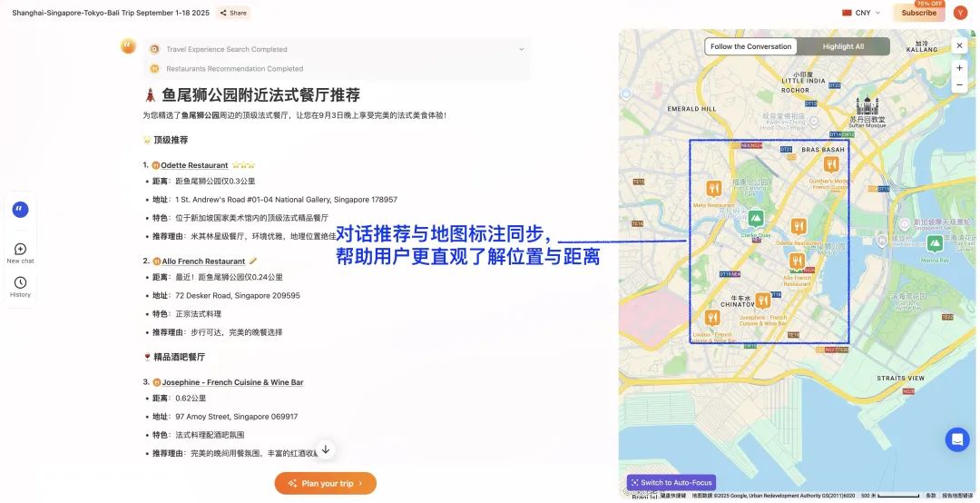Viewport: 980px width, 503px height.
Task: Click Gunther's Modern French Cuisine map pin
Action: click(x=830, y=164)
